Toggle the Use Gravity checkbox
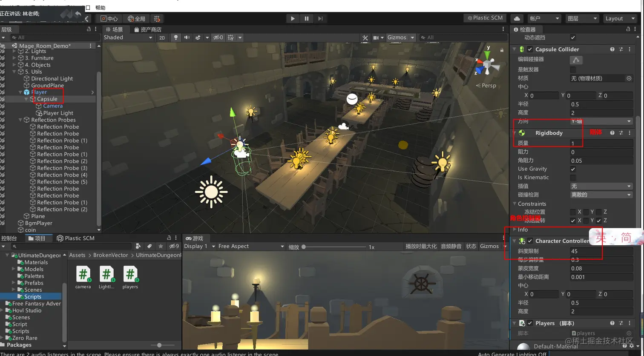The image size is (644, 356). click(x=573, y=169)
